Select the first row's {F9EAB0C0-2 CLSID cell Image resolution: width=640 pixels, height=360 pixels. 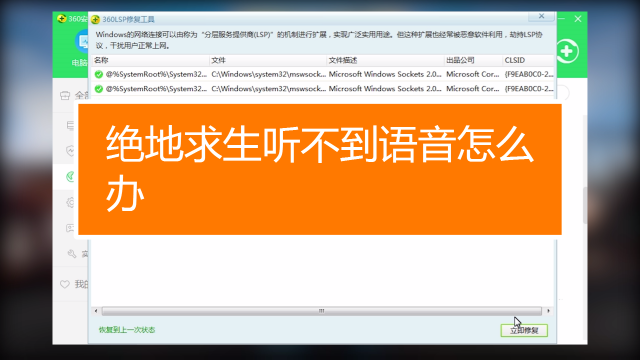tap(529, 74)
